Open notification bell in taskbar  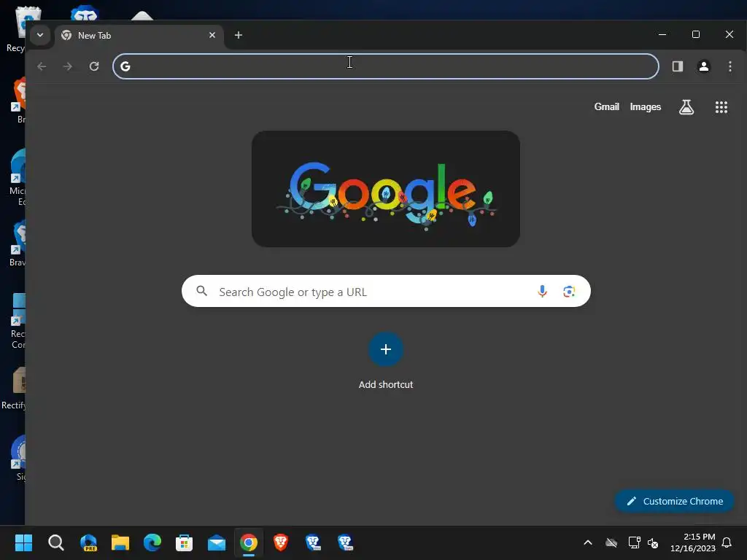727,542
